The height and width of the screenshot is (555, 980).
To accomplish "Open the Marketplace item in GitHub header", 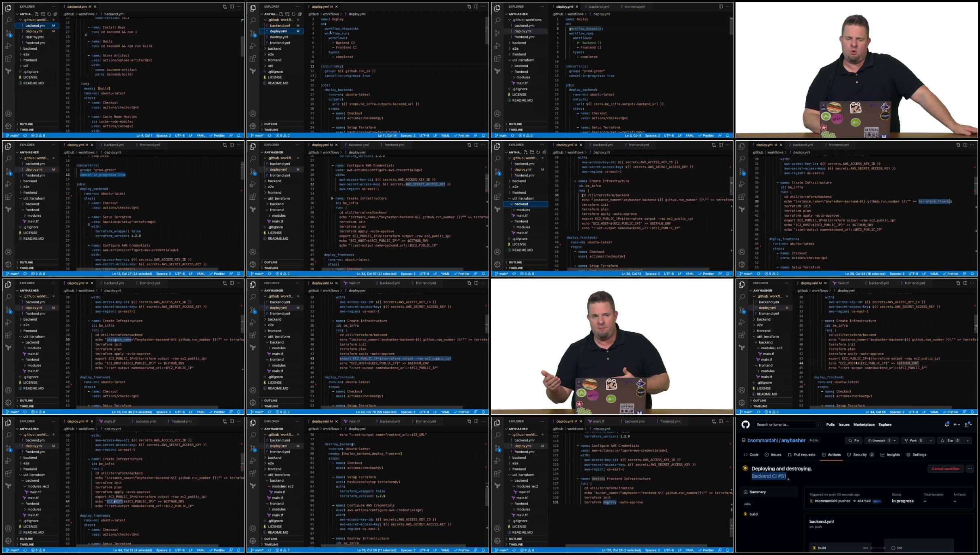I will [x=864, y=424].
